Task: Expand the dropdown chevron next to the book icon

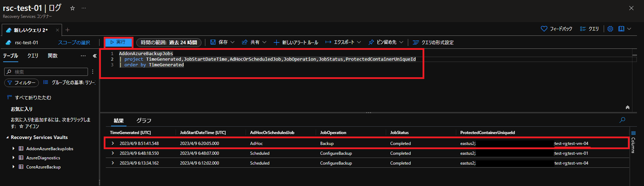Action: (629, 29)
